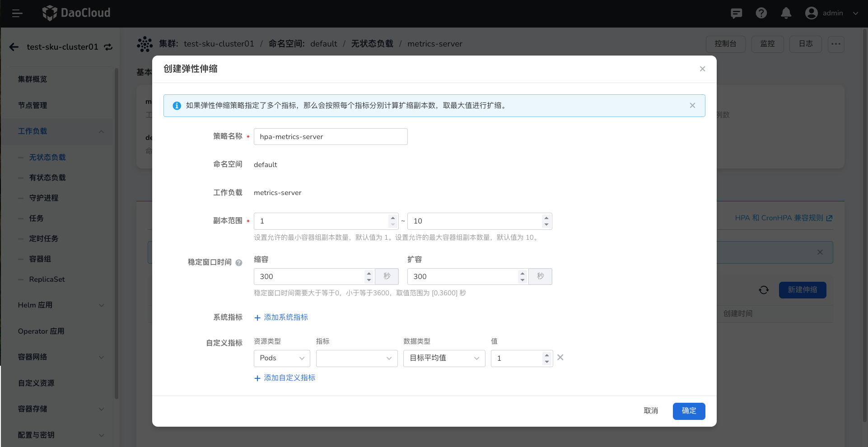Image resolution: width=868 pixels, height=447 pixels.
Task: Open the Pods resource type dropdown
Action: pos(281,358)
